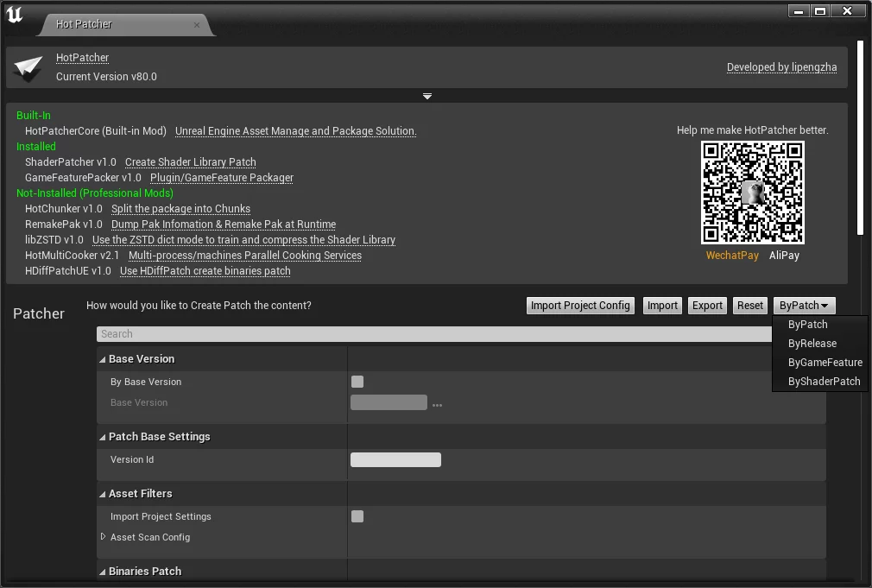Click the Version Id input field

(x=395, y=460)
